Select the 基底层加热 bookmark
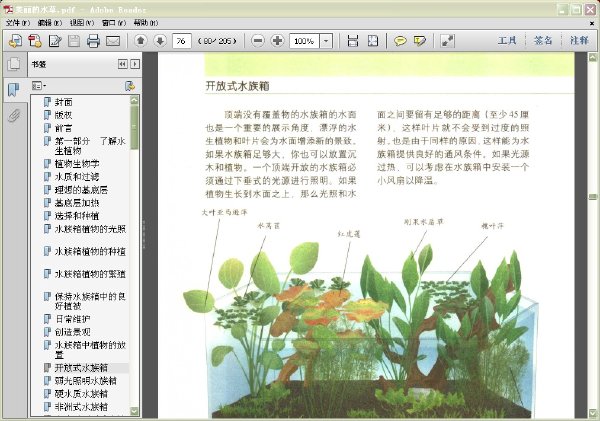The image size is (600, 421). tap(77, 203)
